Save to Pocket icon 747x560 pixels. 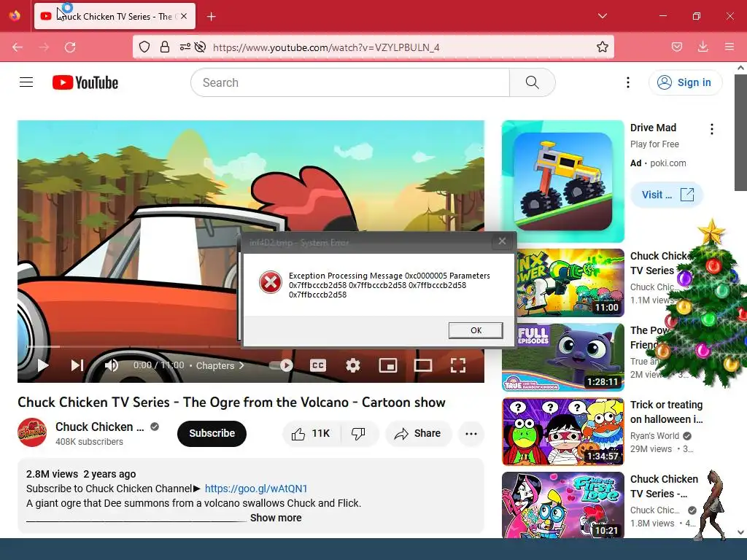coord(677,47)
